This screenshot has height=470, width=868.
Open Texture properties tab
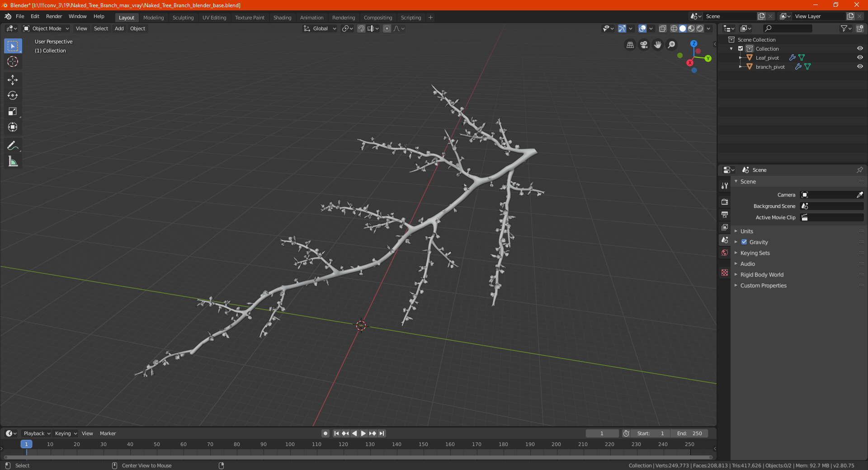pyautogui.click(x=725, y=273)
